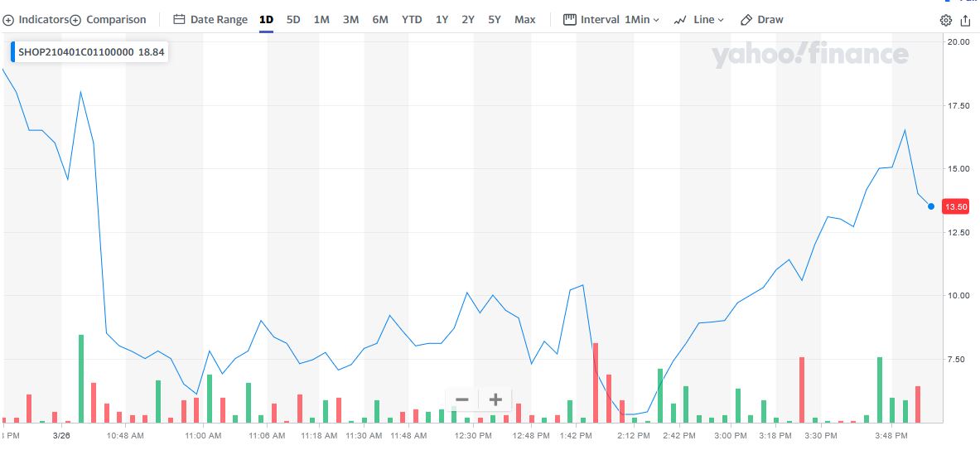Show the Max date range
Image resolution: width=980 pixels, height=455 pixels.
click(x=524, y=19)
